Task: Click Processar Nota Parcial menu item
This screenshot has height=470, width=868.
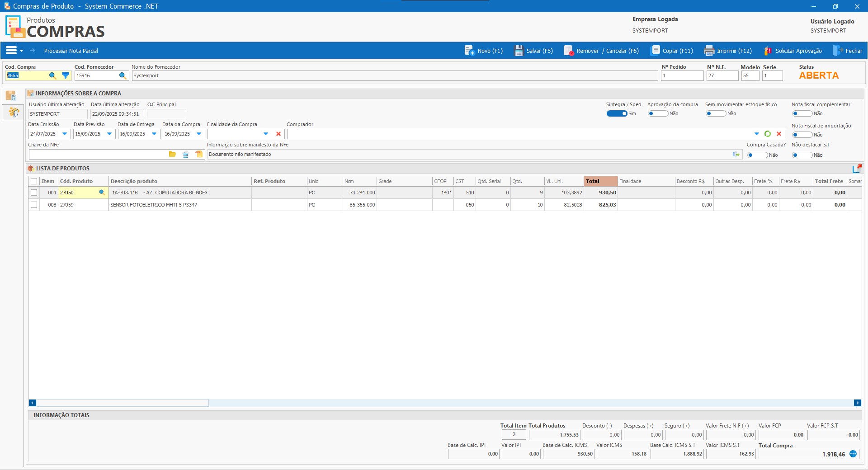Action: click(x=71, y=51)
